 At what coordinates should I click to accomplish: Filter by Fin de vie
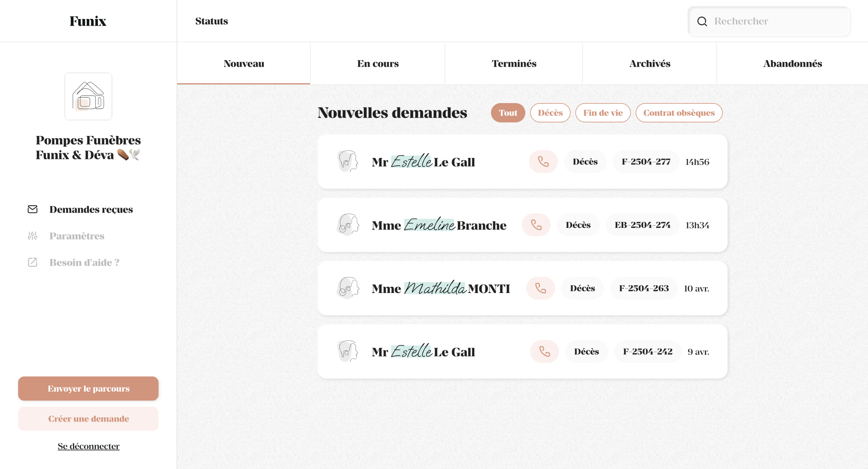tap(603, 113)
